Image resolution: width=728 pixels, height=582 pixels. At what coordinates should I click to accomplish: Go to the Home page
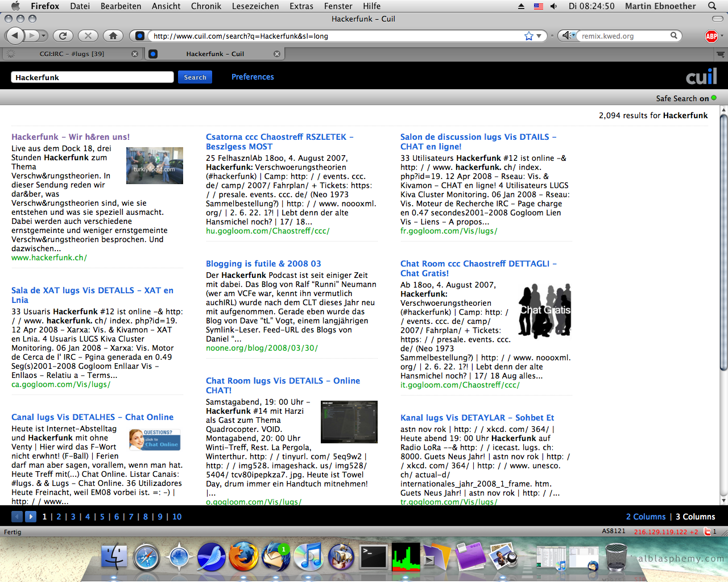click(x=113, y=36)
